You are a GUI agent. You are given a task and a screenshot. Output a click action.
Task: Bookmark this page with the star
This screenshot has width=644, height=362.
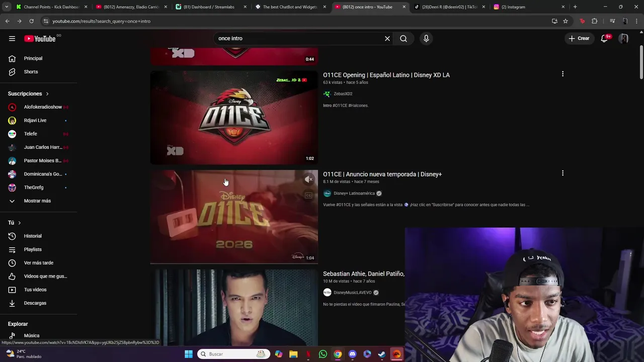[x=566, y=21]
